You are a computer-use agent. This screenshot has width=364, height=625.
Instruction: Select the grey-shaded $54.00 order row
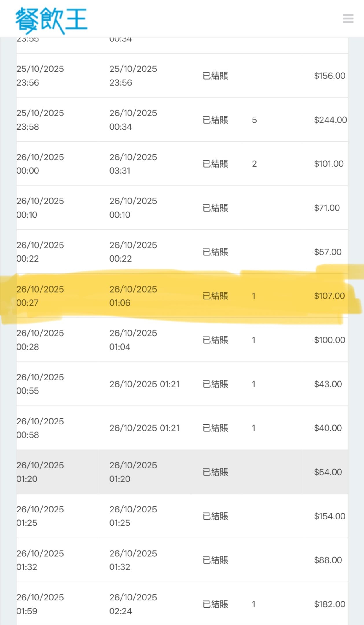click(182, 472)
